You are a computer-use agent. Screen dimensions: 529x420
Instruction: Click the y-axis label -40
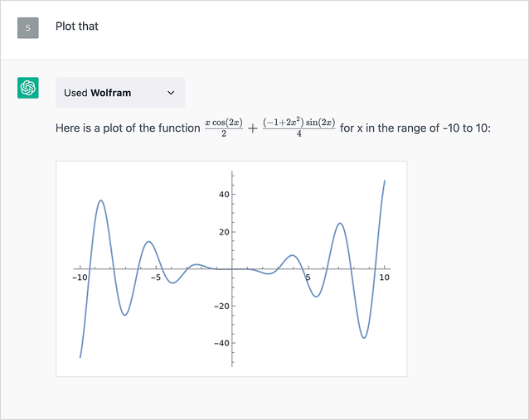coord(220,343)
